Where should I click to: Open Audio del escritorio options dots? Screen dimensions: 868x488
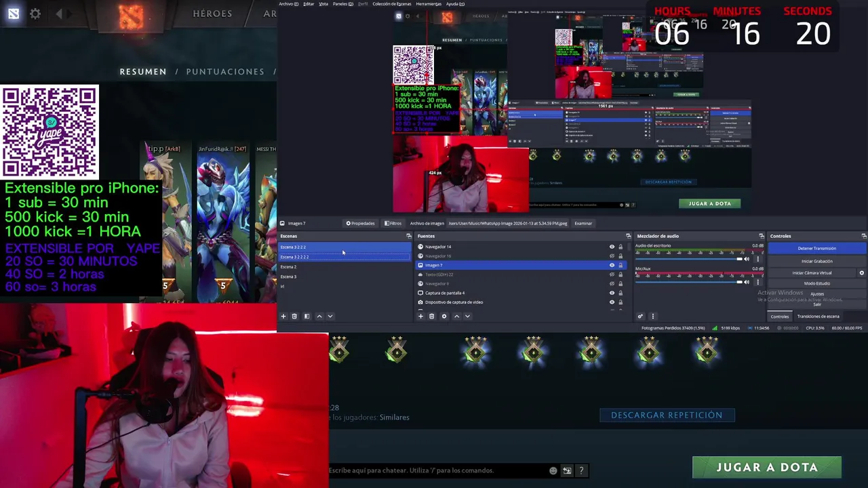click(757, 259)
